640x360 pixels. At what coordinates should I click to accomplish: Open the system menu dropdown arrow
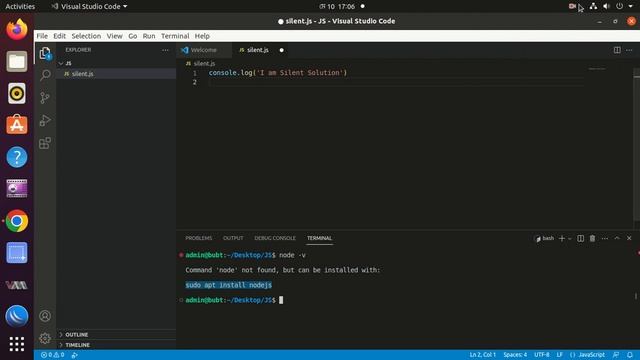631,7
